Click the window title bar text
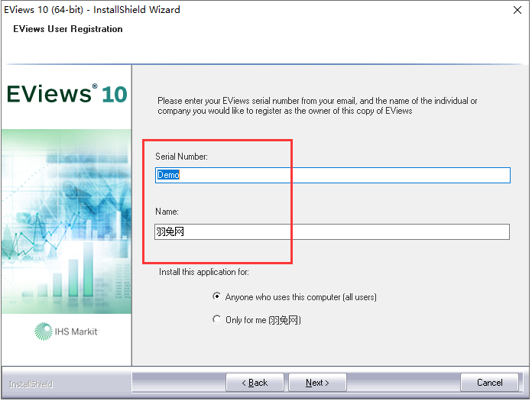 click(x=92, y=10)
